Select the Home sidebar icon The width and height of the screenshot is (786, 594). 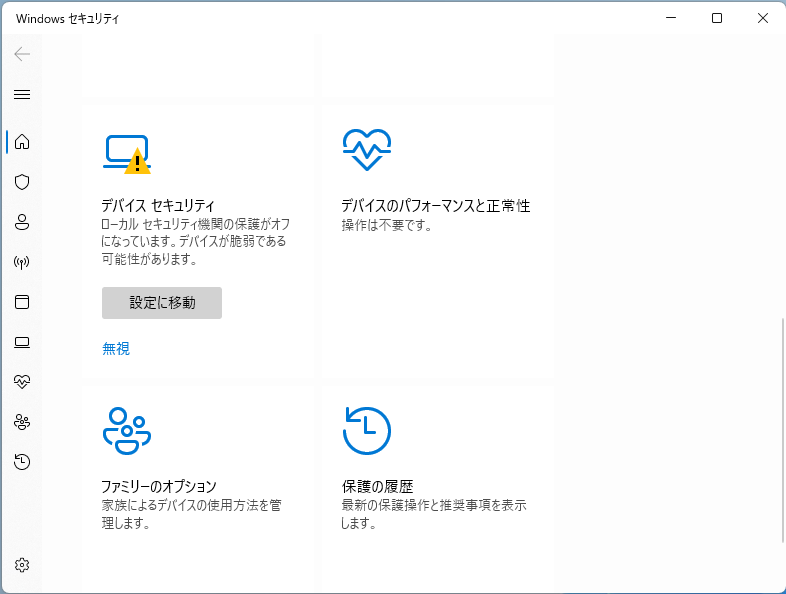point(22,142)
